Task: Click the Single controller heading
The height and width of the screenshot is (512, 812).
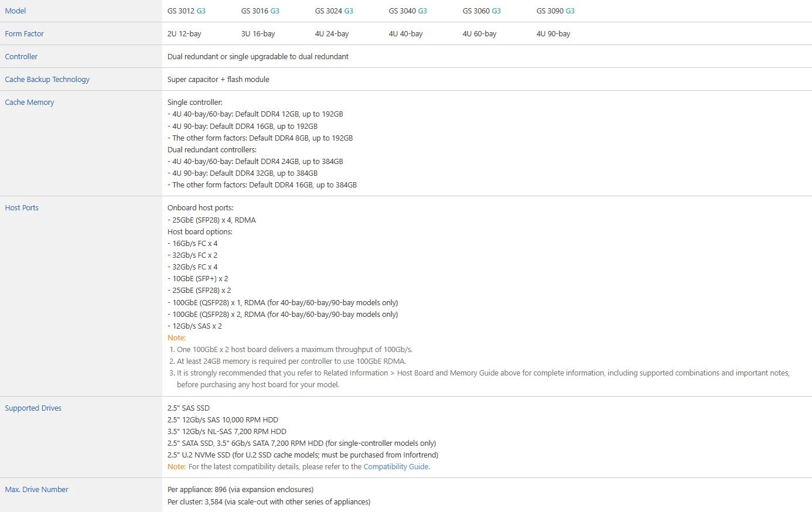Action: pos(195,103)
